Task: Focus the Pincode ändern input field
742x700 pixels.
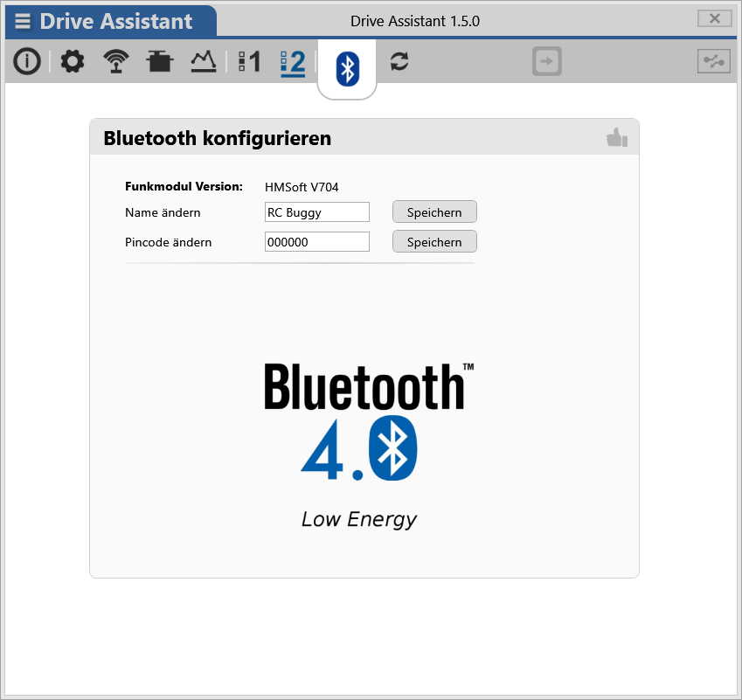Action: point(317,242)
